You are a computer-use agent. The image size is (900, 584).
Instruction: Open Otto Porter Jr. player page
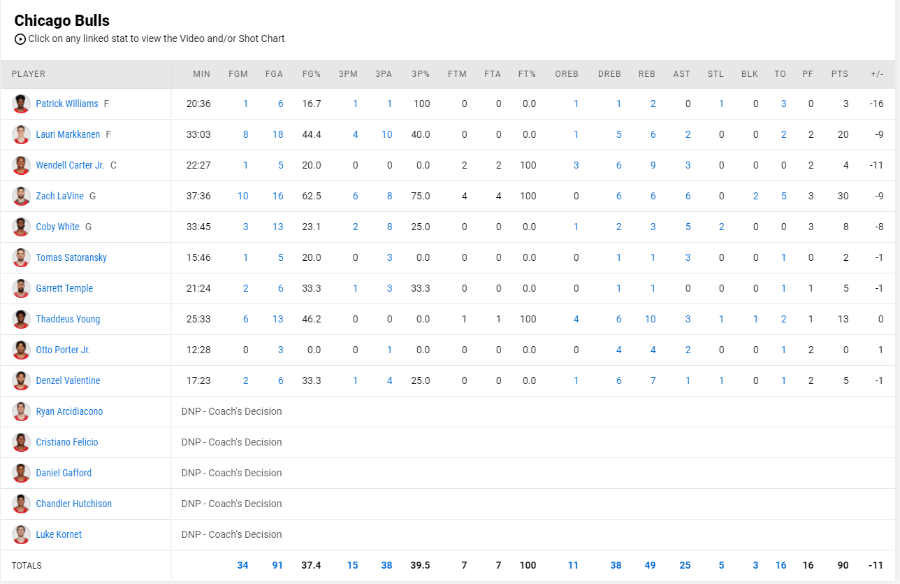coord(63,350)
